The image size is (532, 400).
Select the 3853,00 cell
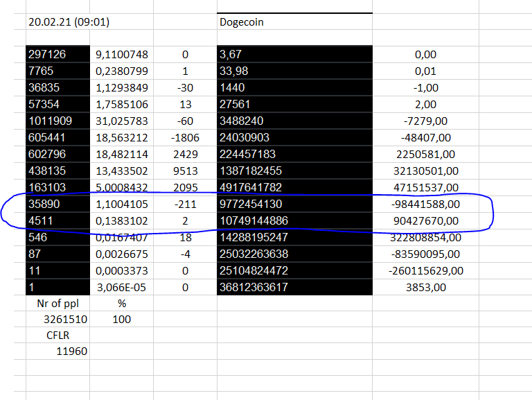[x=425, y=287]
